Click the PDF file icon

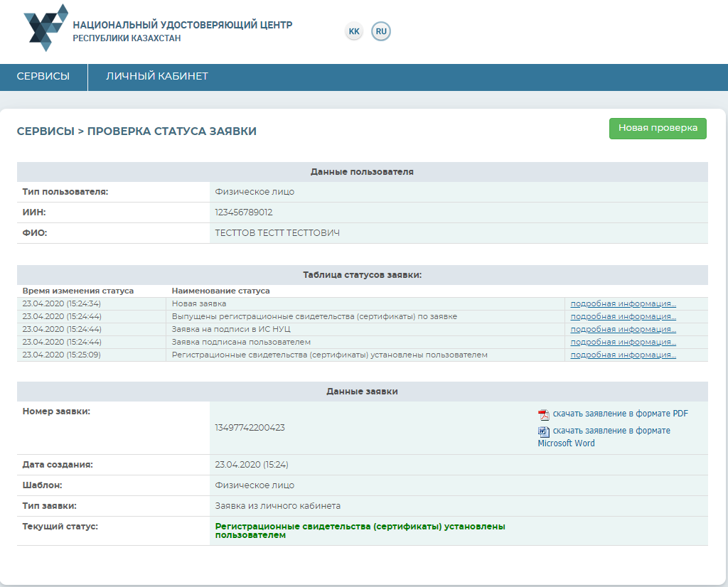[x=544, y=415]
